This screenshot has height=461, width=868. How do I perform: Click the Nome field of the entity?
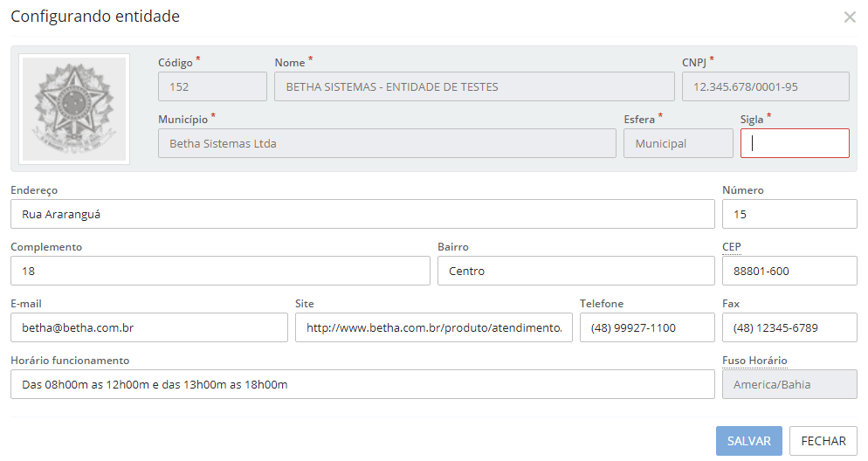coord(474,86)
